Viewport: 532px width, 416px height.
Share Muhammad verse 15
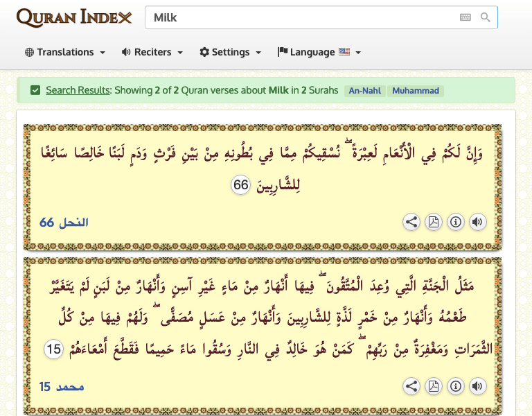tap(411, 386)
